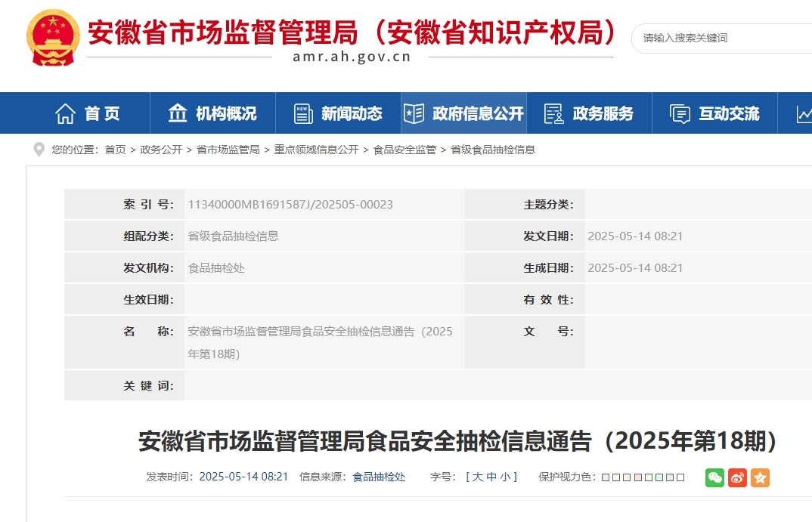Image resolution: width=812 pixels, height=522 pixels.
Task: Share to Weibo icon
Action: 737,477
